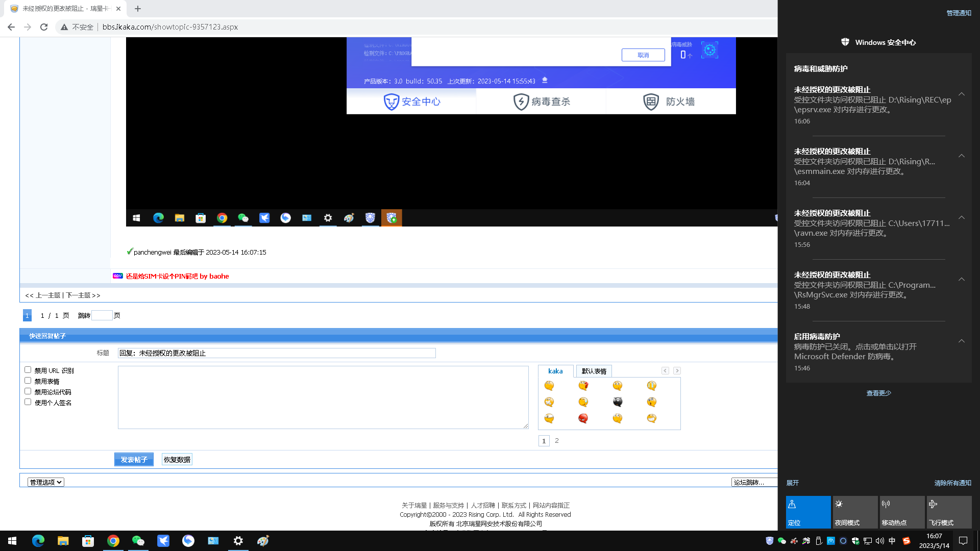Click the 发表帖子 button
This screenshot has width=980, height=551.
134,460
